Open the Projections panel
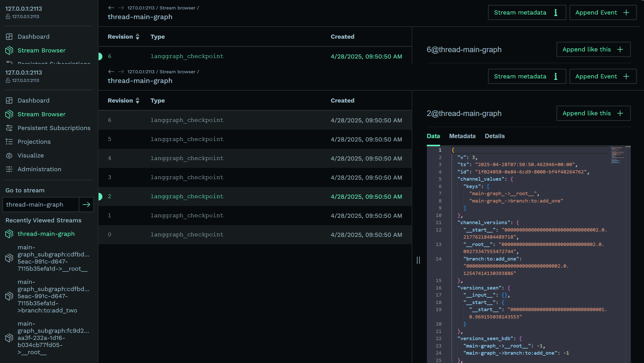 (x=34, y=142)
